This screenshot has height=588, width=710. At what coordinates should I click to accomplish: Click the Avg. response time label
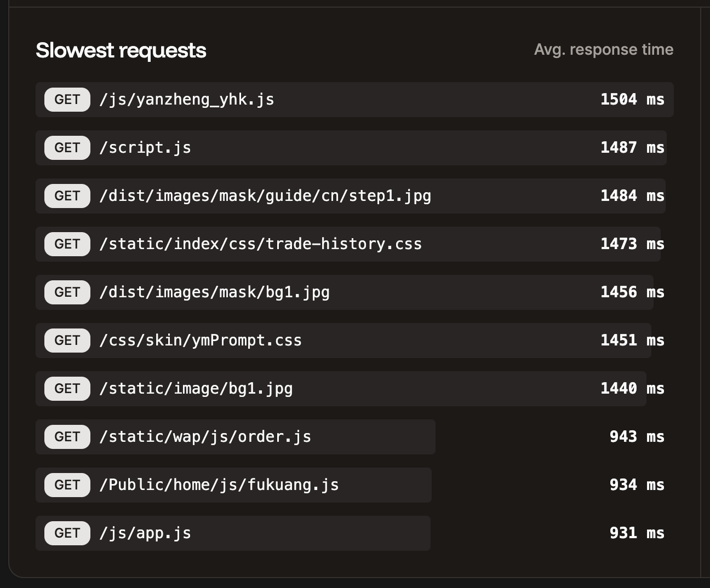pyautogui.click(x=604, y=49)
